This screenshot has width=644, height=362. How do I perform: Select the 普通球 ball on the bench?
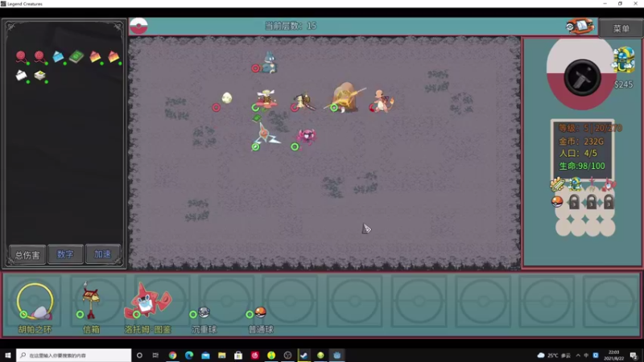coord(260,313)
